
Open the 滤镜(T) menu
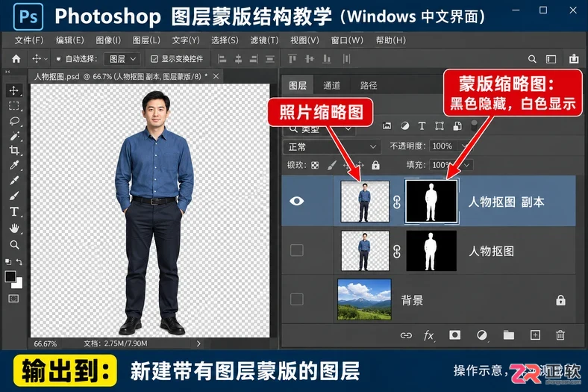[x=264, y=40]
